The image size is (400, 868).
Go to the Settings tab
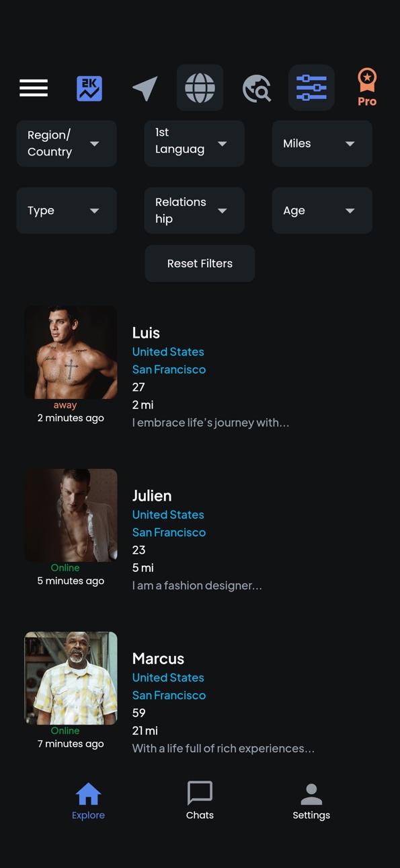[311, 801]
